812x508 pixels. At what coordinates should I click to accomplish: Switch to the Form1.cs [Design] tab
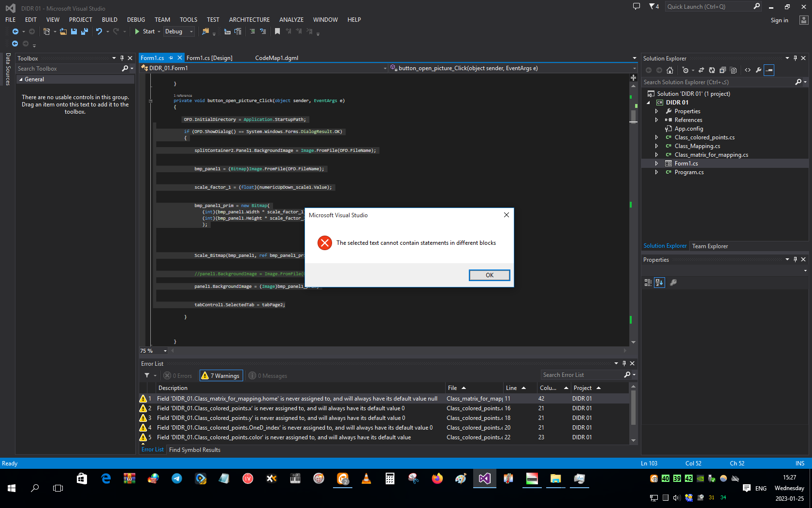coord(209,58)
